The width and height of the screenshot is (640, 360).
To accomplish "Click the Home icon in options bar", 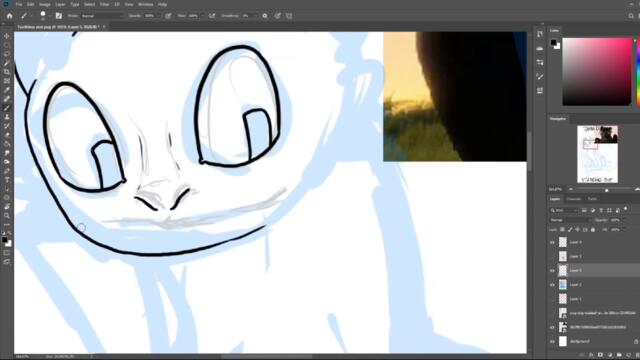I will (9, 16).
